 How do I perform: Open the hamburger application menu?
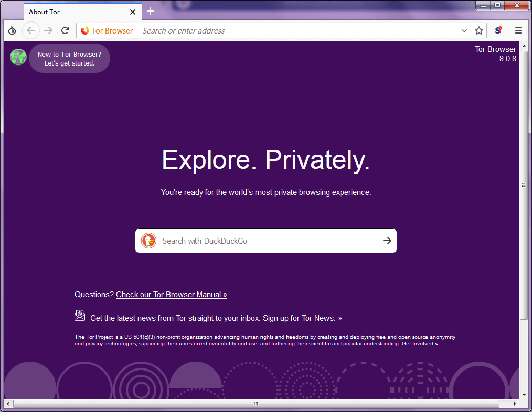coord(518,31)
